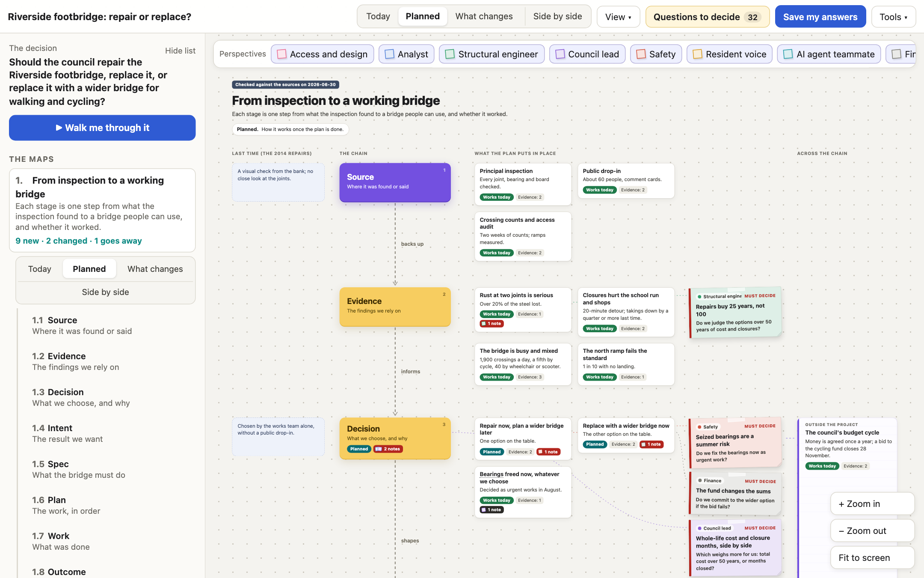
Task: Open the Safety must-decide seized bearings note
Action: 735,443
